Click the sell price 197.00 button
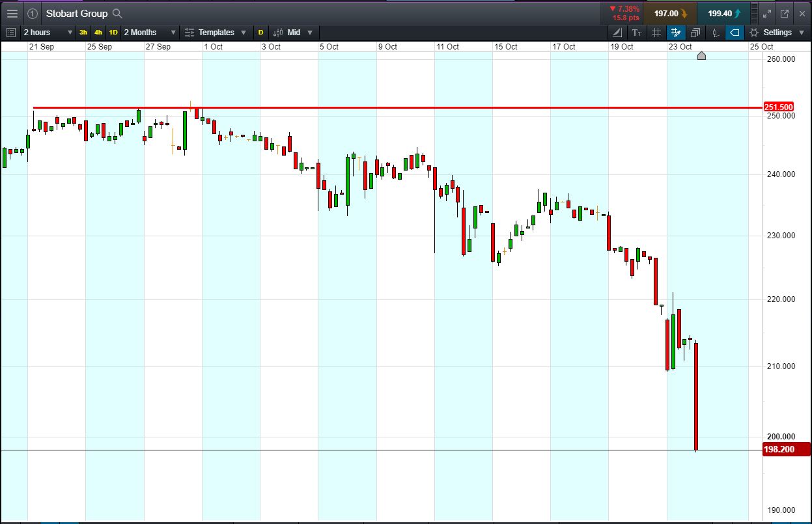The width and height of the screenshot is (812, 524). click(x=670, y=13)
